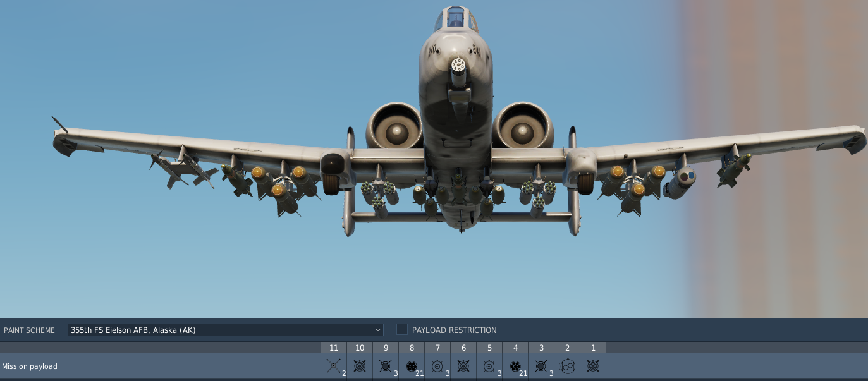
Task: Click pylon column header 8
Action: tap(412, 348)
